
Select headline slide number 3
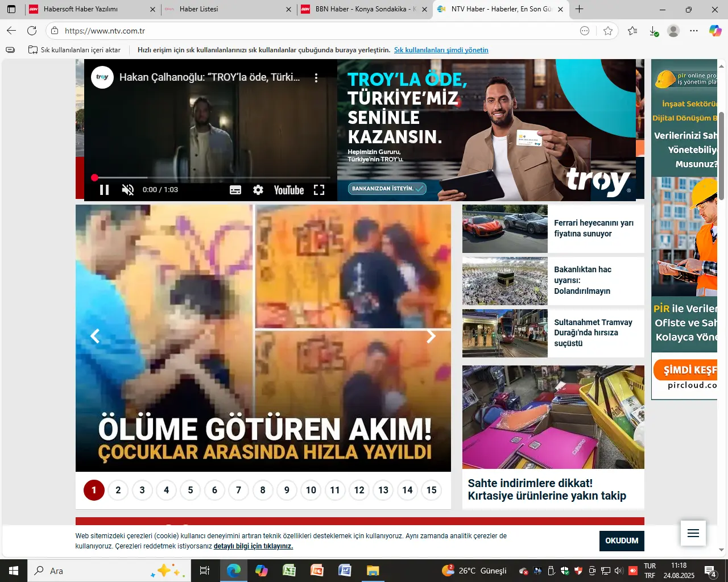coord(142,490)
